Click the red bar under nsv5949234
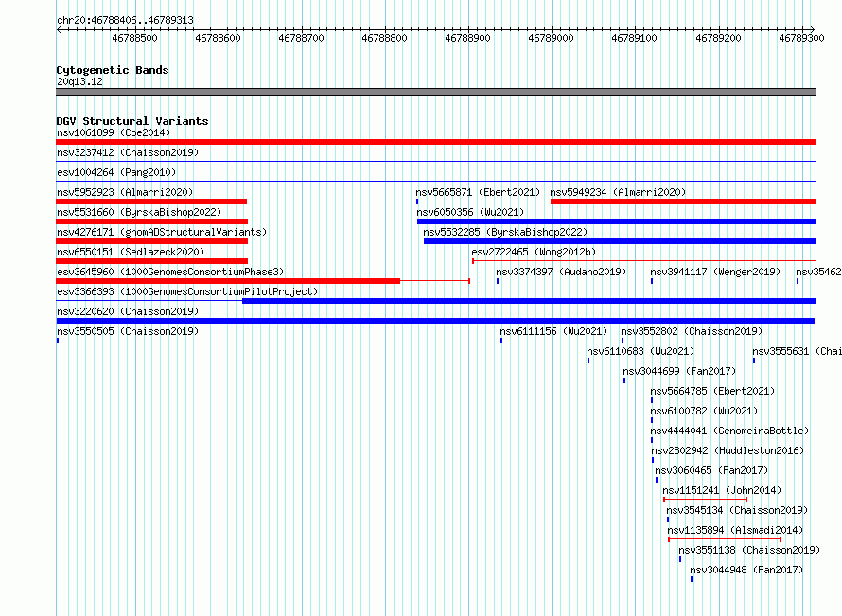Viewport: 842px width, 616px height. [x=683, y=202]
